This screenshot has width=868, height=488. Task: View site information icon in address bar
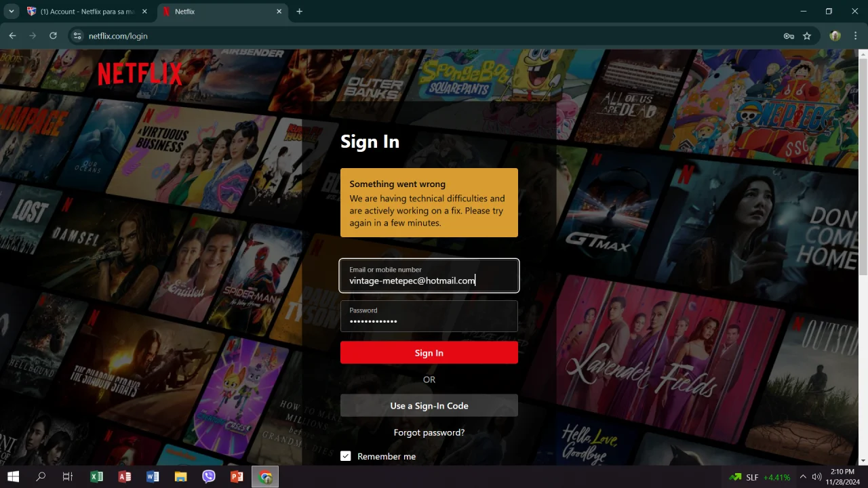(77, 36)
